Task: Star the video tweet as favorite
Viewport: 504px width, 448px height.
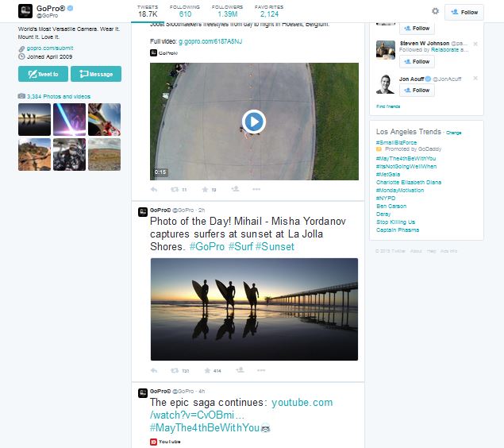Action: coord(205,189)
